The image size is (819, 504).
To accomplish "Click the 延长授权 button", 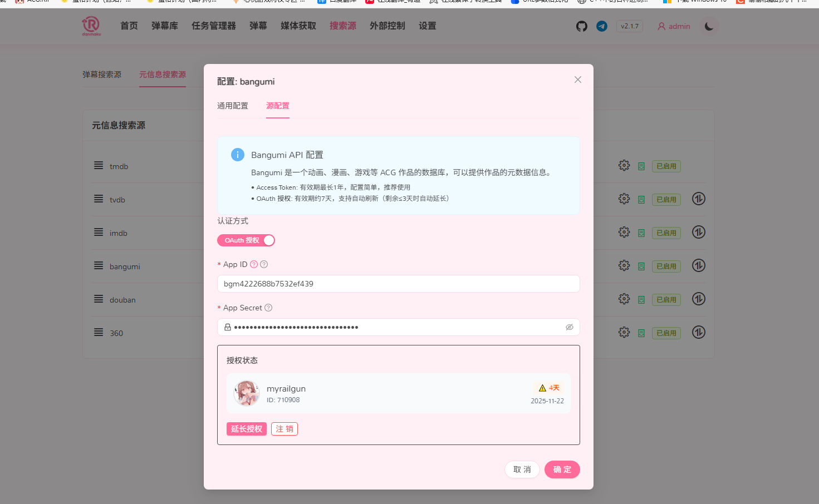I will click(x=247, y=428).
